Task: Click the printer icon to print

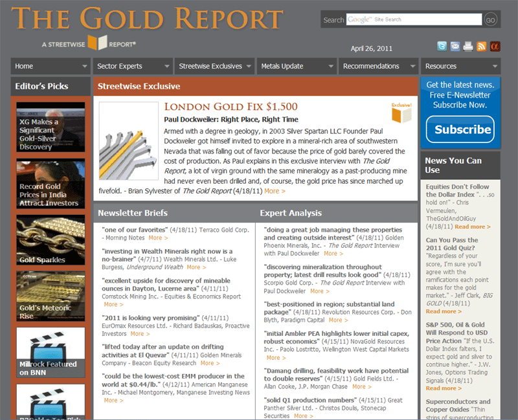Action: click(x=468, y=46)
